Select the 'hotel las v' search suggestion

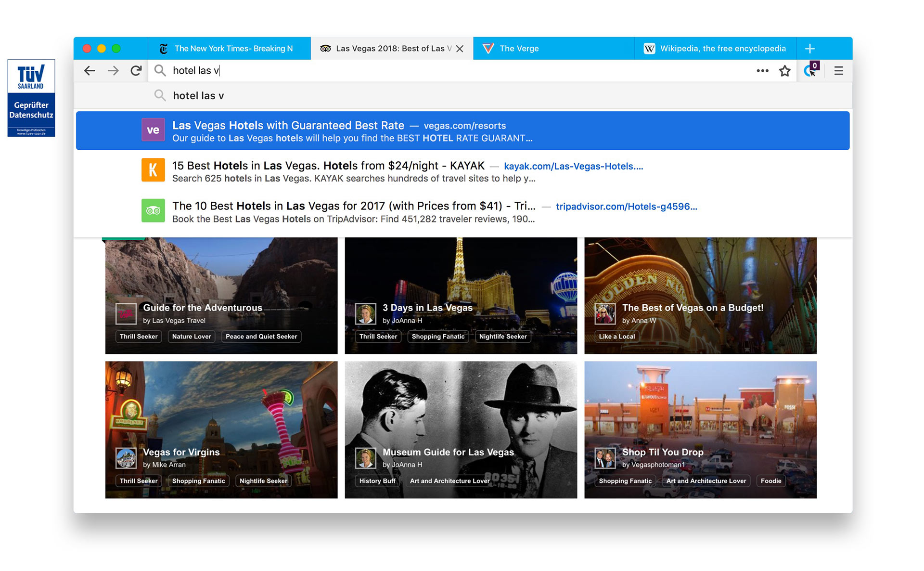463,95
